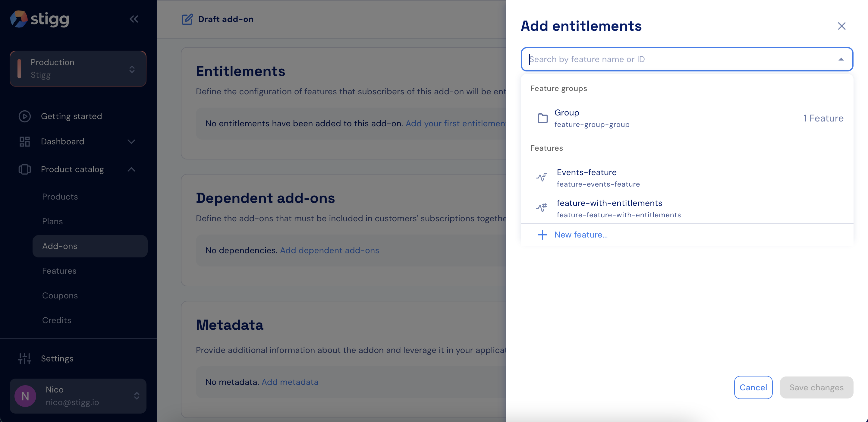This screenshot has height=422, width=868.
Task: Collapse sidebar with double-chevron icon
Action: click(134, 19)
